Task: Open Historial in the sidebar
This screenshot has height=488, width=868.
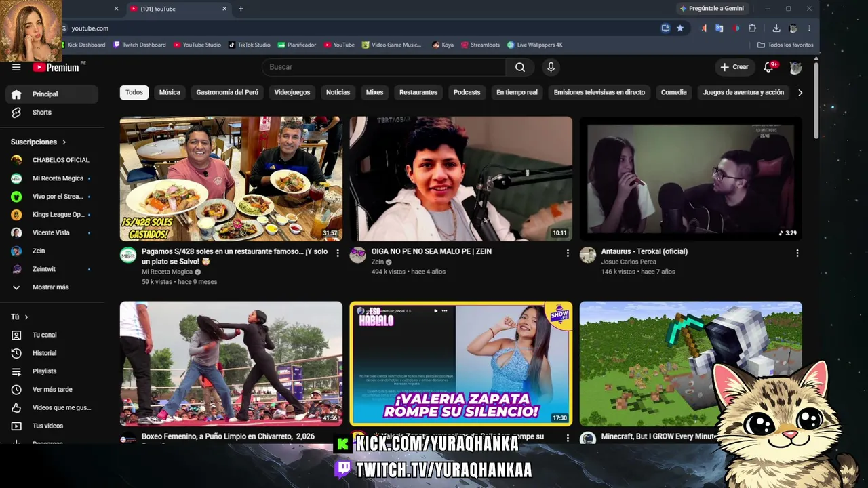Action: click(52, 353)
